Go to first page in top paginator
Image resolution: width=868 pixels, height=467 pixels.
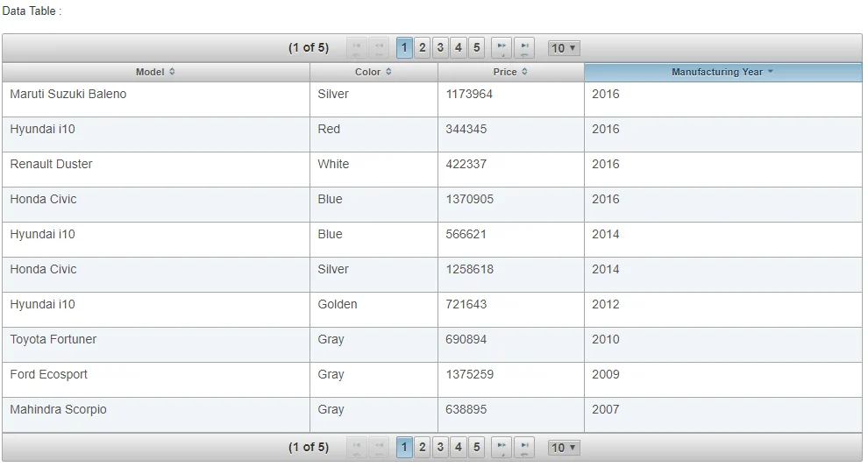357,48
